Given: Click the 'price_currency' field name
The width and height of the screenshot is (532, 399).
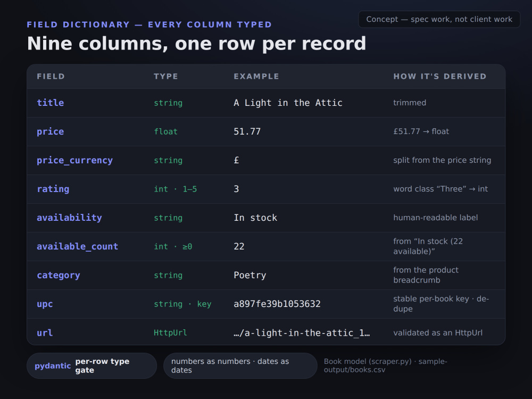Looking at the screenshot, I should (74, 161).
